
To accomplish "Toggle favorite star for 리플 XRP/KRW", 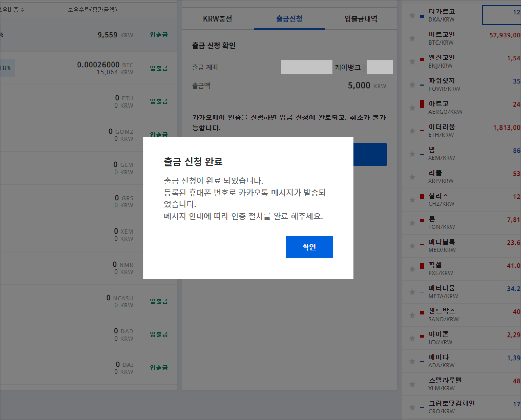I will coord(412,177).
